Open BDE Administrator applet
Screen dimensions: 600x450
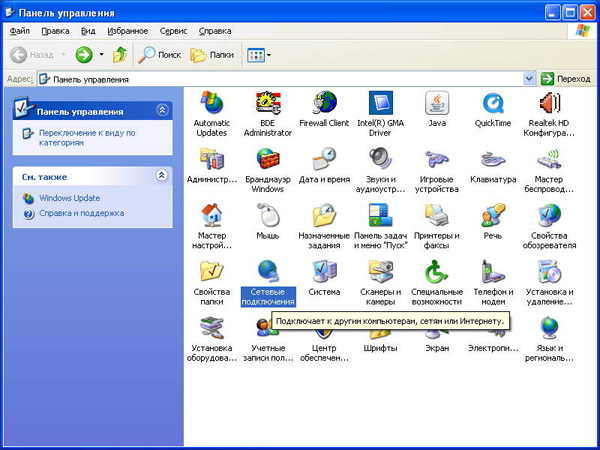click(268, 103)
